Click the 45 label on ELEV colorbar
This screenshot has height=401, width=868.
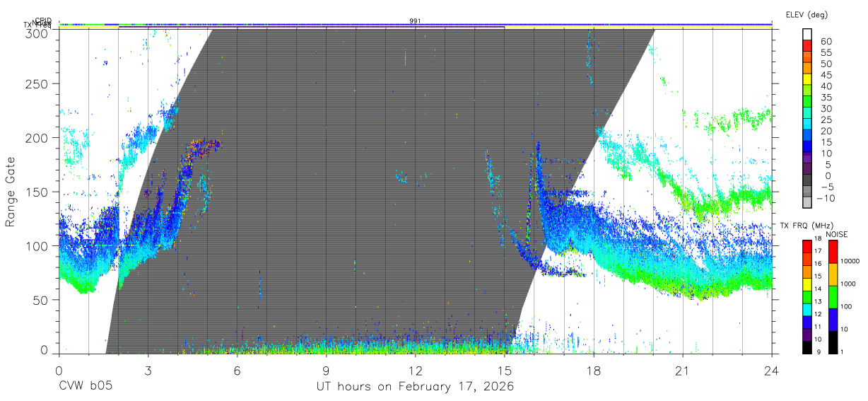point(826,75)
